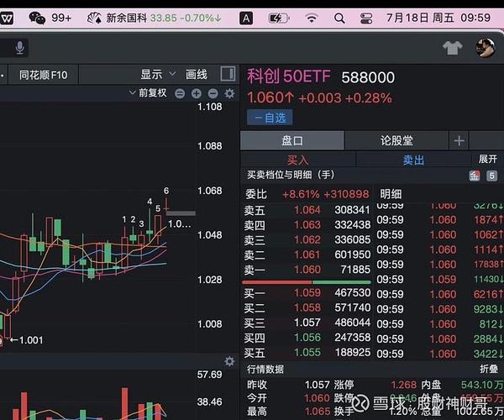504x420 pixels.
Task: Open volume sub-chart settings gear
Action: [229, 361]
